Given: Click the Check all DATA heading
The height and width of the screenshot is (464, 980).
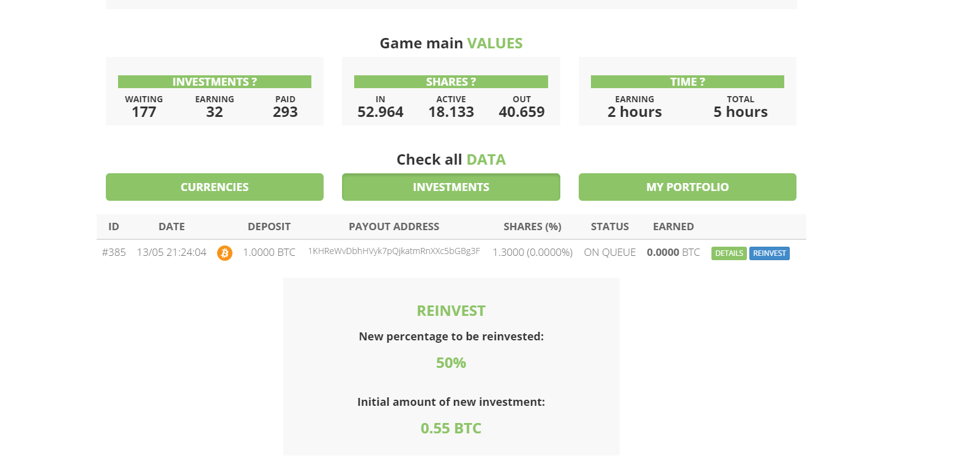Looking at the screenshot, I should [451, 160].
